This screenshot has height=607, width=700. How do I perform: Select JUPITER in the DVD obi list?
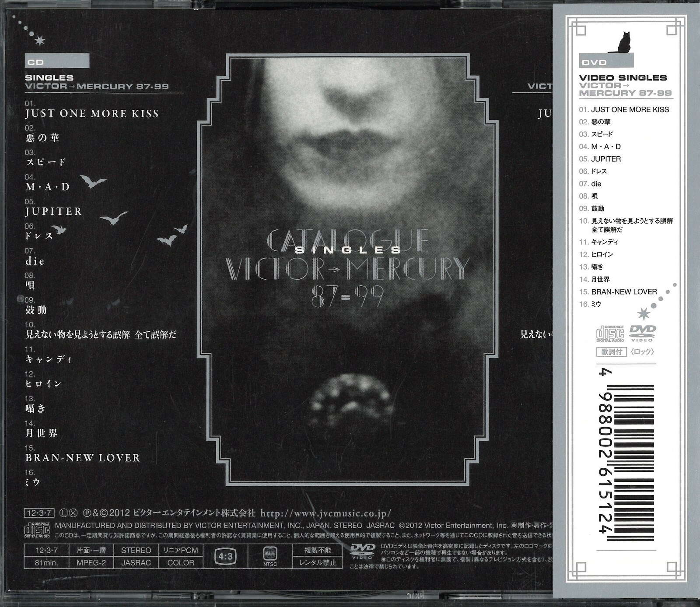click(x=606, y=159)
